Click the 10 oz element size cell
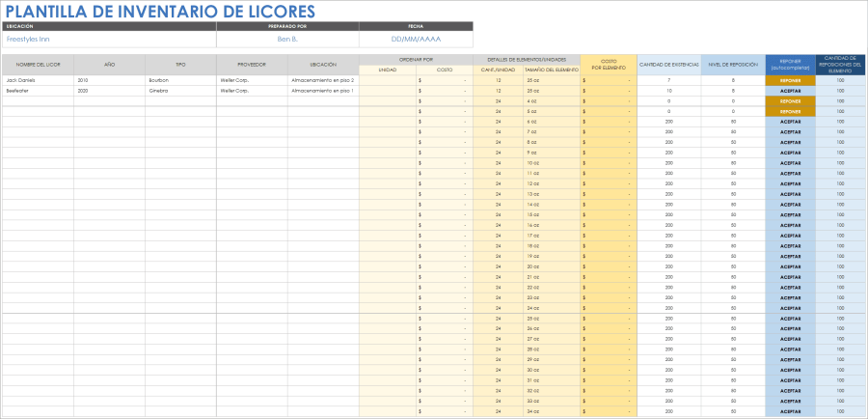Image resolution: width=868 pixels, height=419 pixels. pos(552,163)
